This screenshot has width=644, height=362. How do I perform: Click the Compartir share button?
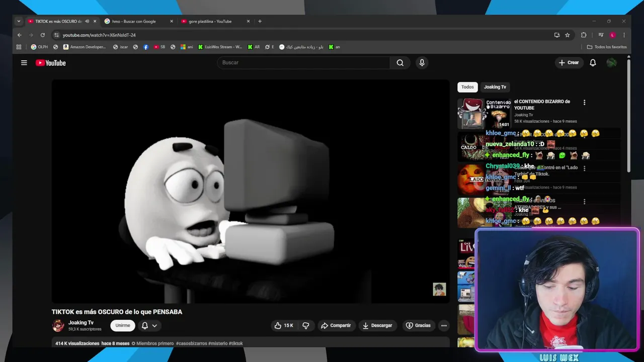[336, 326]
